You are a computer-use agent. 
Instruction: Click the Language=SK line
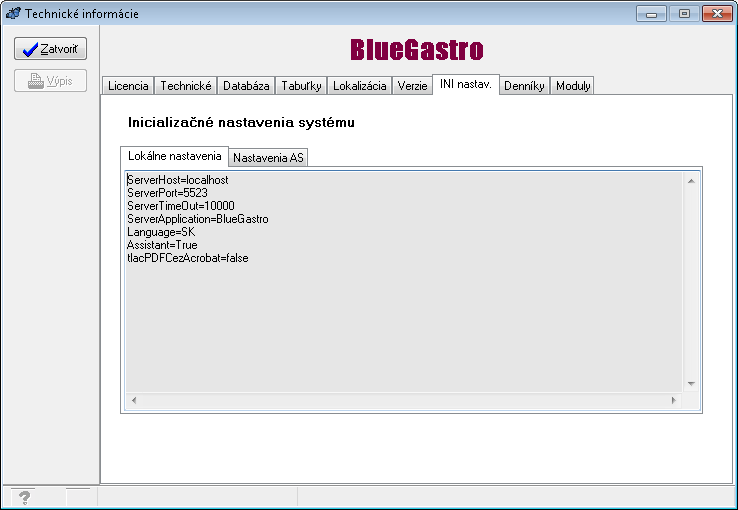tap(161, 232)
